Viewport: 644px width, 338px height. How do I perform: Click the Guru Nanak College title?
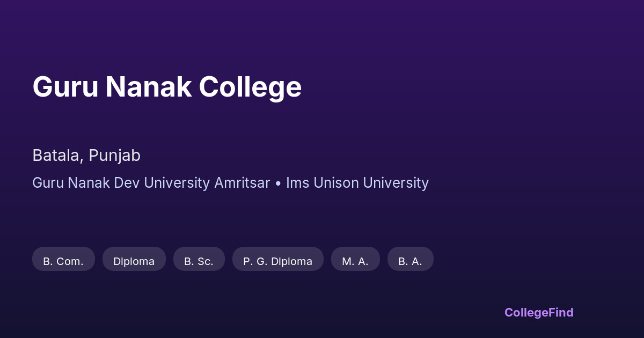pyautogui.click(x=167, y=87)
